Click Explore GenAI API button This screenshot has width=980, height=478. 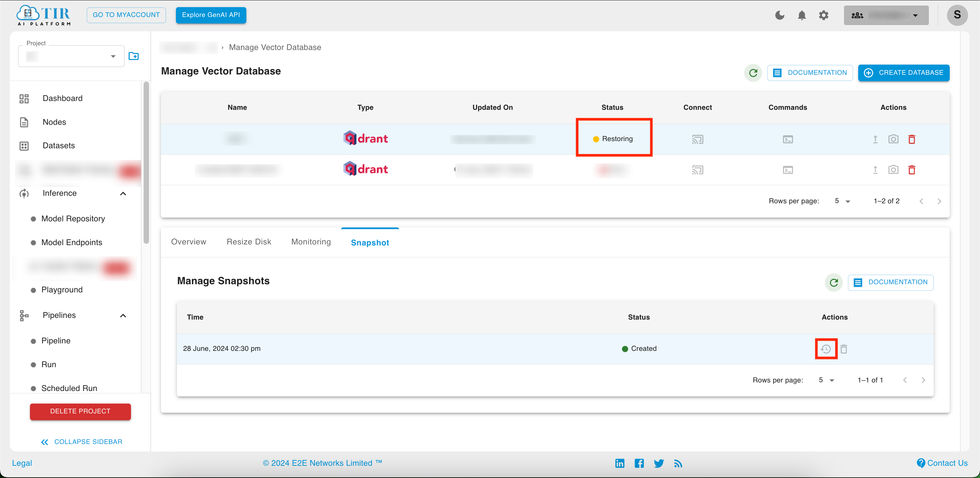point(211,15)
